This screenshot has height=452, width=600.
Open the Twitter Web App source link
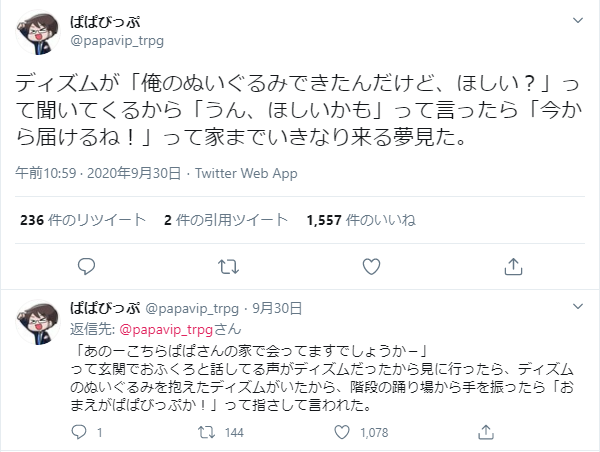coord(246,173)
